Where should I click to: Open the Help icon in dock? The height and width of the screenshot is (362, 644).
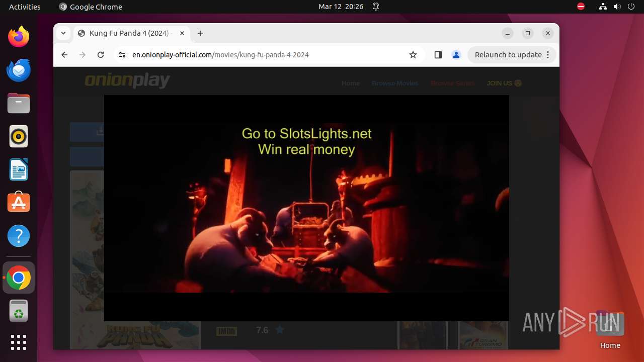click(x=19, y=236)
